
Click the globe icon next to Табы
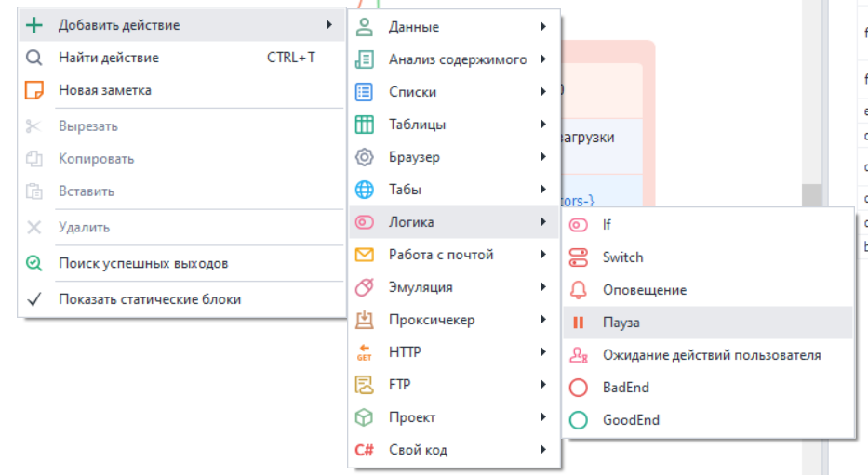(365, 190)
